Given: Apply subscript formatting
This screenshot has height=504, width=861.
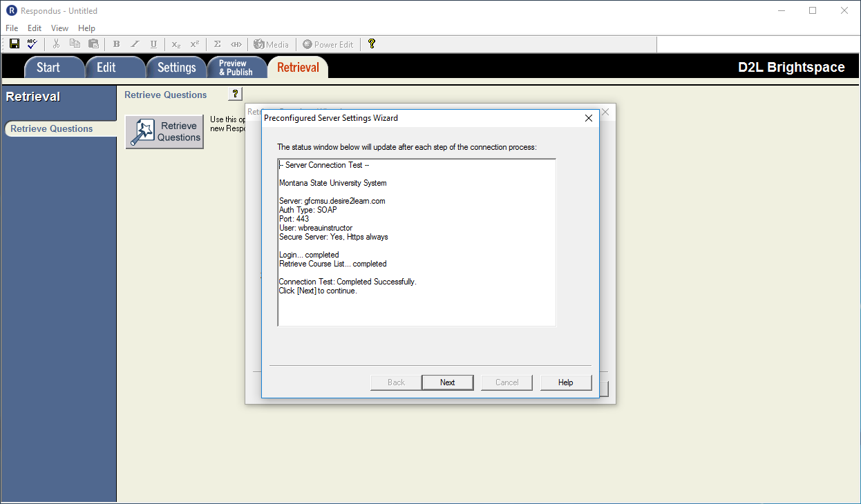Looking at the screenshot, I should (176, 44).
